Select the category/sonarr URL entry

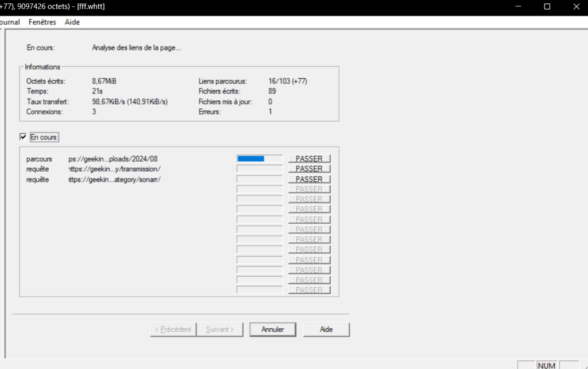114,179
